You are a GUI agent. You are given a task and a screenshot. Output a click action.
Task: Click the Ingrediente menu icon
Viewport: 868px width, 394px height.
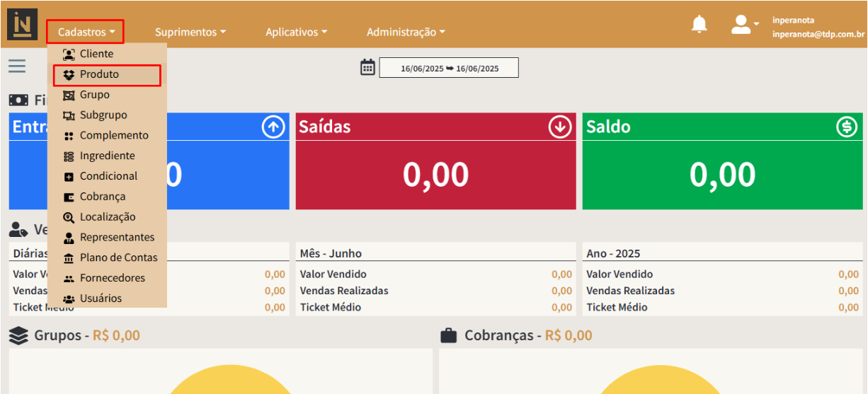pos(69,156)
